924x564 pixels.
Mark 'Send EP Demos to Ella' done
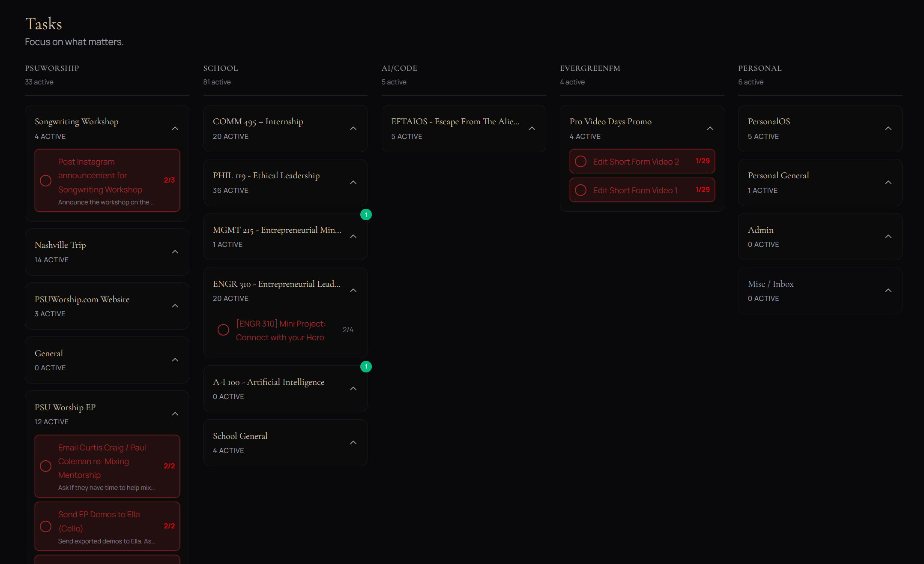[45, 526]
